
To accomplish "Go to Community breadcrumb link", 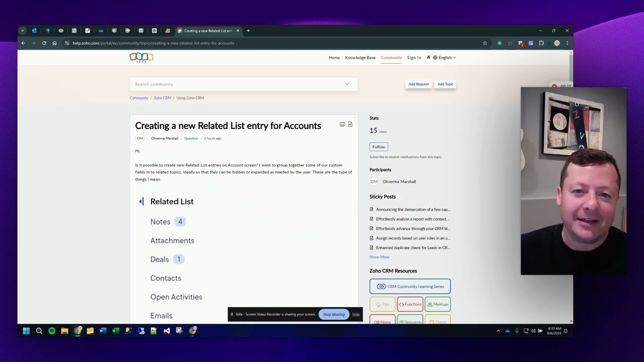I will tap(139, 98).
